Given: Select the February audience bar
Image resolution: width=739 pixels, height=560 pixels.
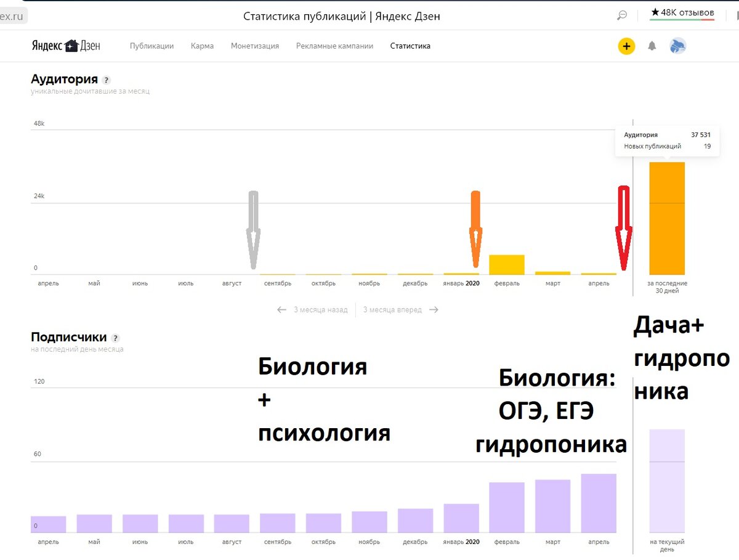Looking at the screenshot, I should tap(507, 265).
